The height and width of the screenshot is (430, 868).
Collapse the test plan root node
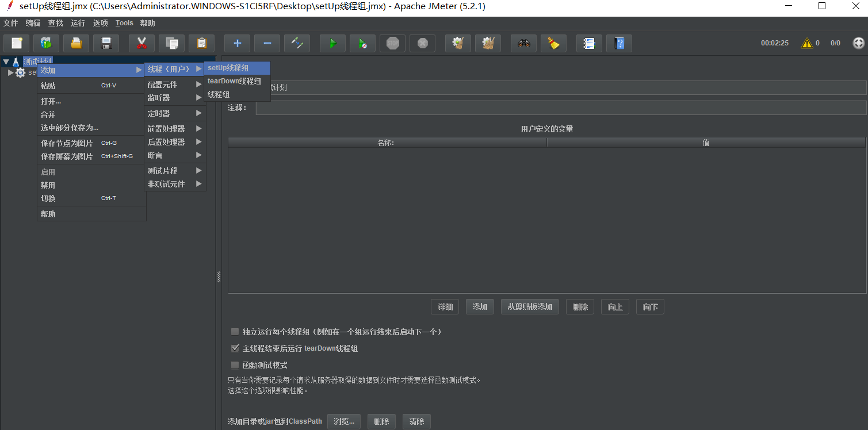[6, 62]
